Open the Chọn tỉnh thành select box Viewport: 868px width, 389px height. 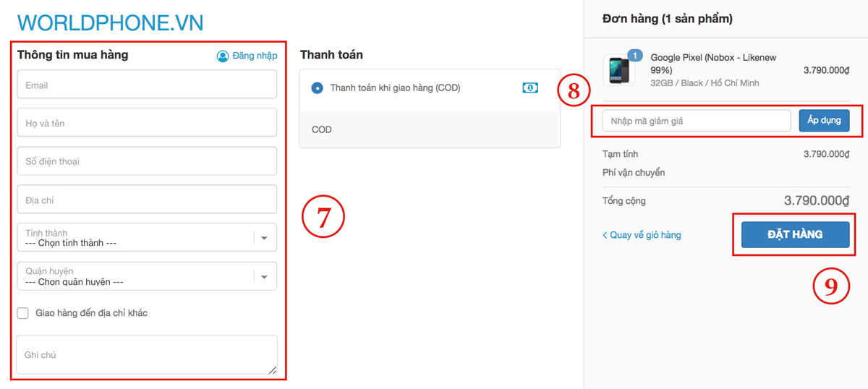click(x=147, y=238)
